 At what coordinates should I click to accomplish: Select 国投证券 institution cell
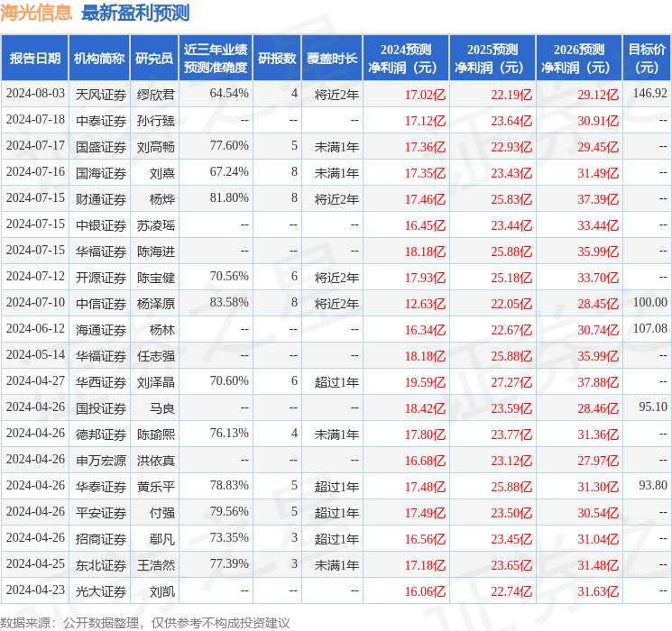click(x=101, y=408)
